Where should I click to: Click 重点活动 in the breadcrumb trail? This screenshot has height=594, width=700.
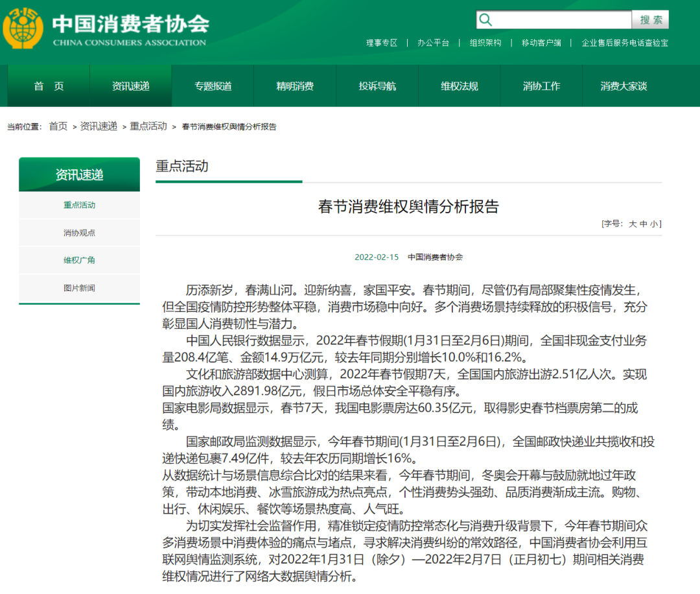click(x=148, y=126)
